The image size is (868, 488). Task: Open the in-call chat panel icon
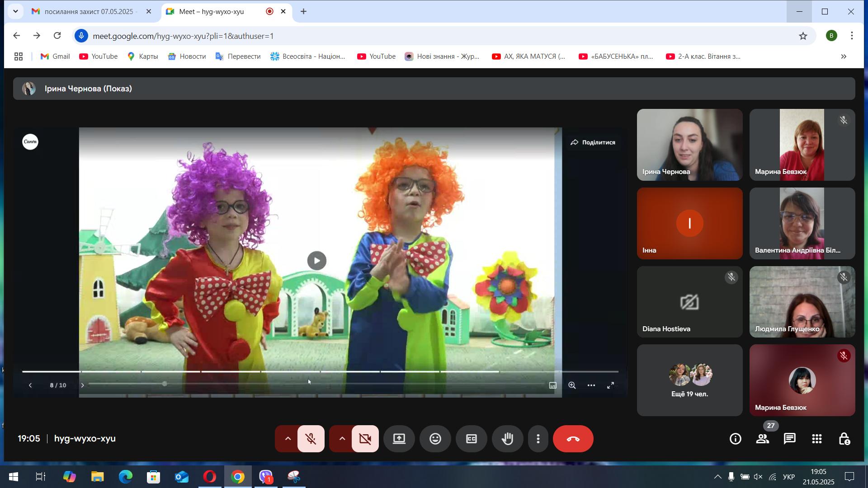[789, 439]
